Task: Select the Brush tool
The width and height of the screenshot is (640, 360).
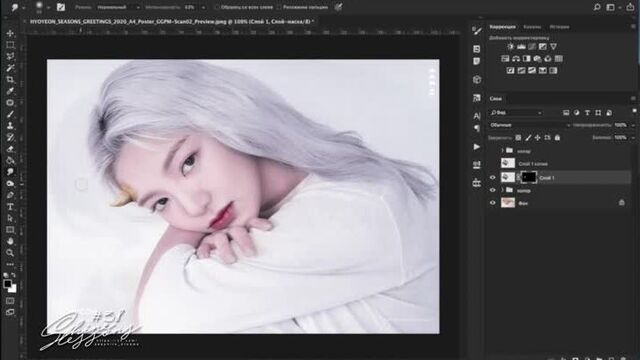Action: coord(10,114)
